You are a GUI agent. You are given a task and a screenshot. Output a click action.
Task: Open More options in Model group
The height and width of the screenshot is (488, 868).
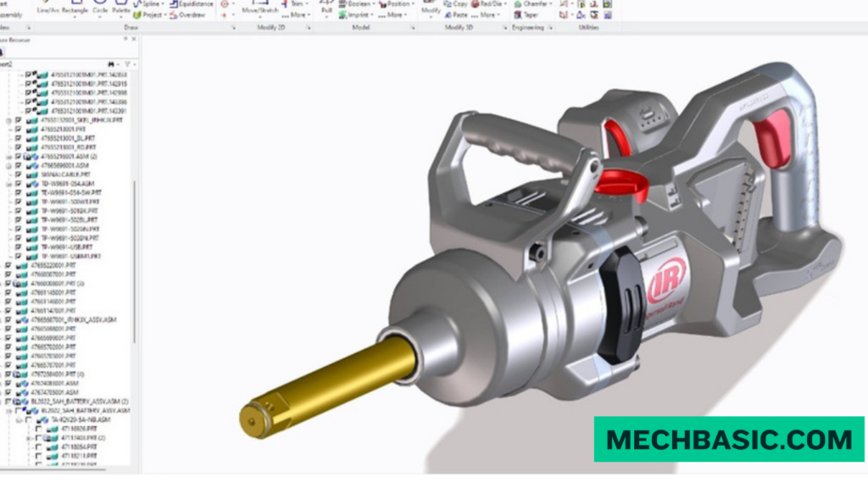tap(392, 15)
